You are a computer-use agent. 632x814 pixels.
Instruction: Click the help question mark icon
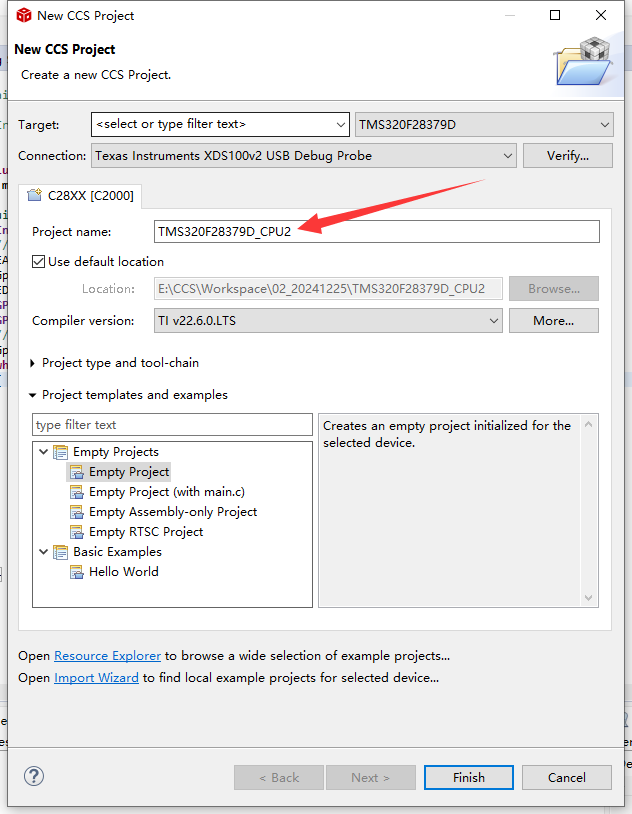click(x=34, y=777)
